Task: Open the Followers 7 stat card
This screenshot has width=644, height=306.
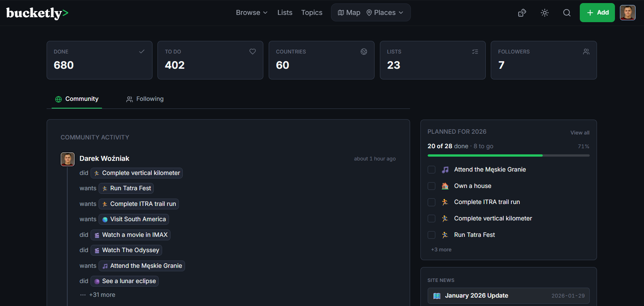Action: click(x=544, y=60)
